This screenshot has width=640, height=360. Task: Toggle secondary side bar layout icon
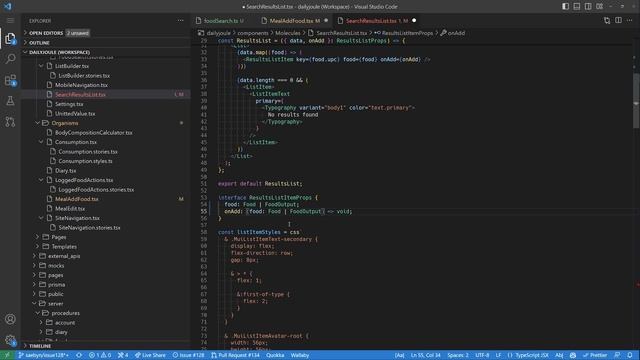pos(588,7)
